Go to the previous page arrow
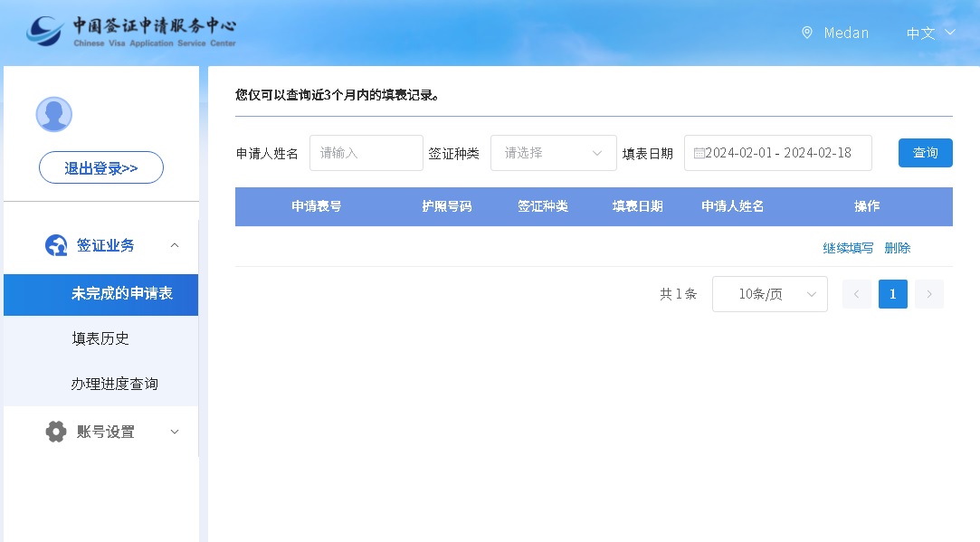 856,294
